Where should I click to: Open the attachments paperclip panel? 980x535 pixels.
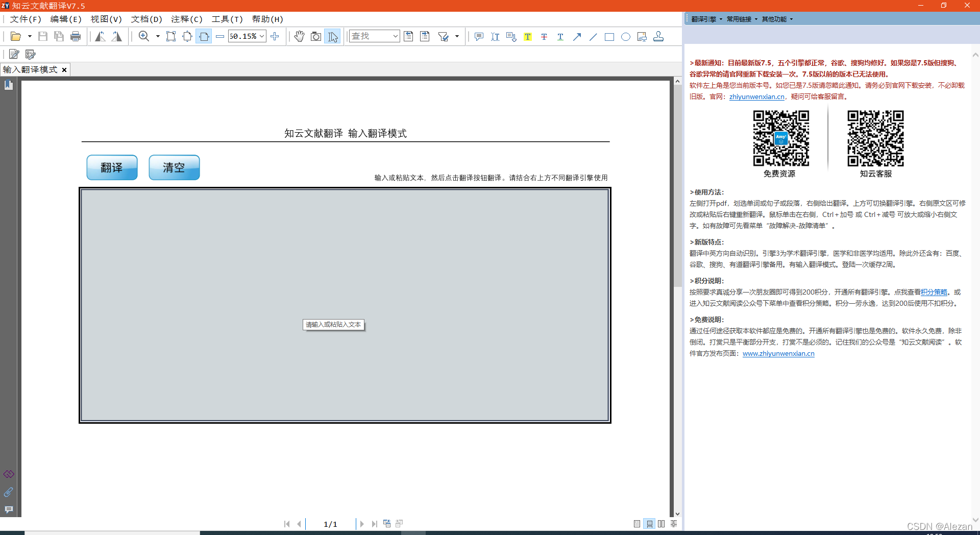tap(9, 492)
